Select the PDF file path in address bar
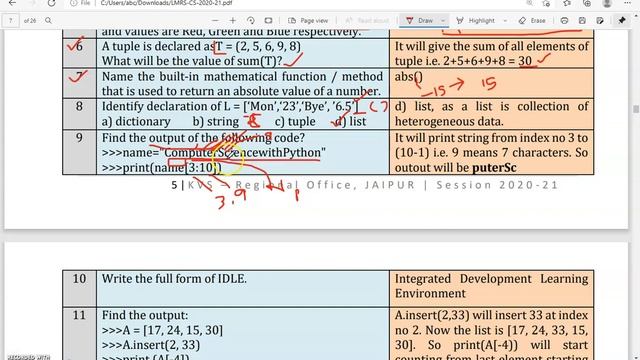This screenshot has width=640, height=360. point(166,3)
